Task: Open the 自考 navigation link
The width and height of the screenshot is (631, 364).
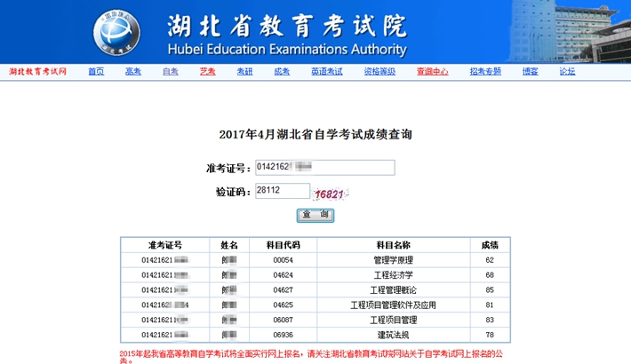Action: (x=171, y=71)
